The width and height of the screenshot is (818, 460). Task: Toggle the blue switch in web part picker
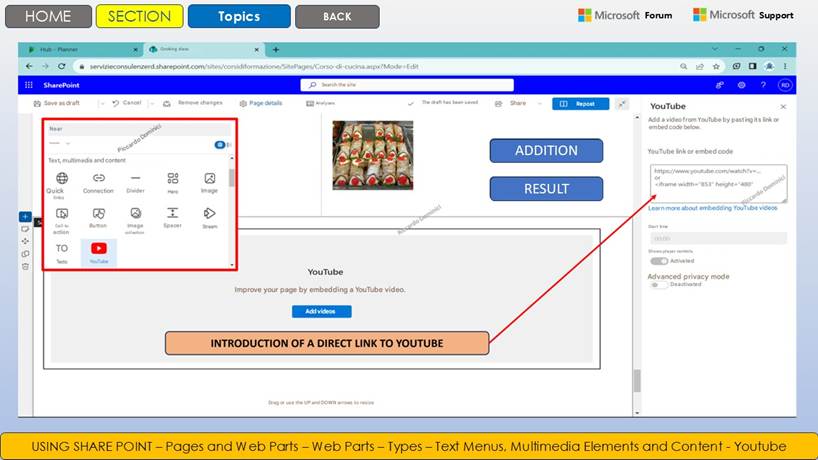[x=221, y=144]
